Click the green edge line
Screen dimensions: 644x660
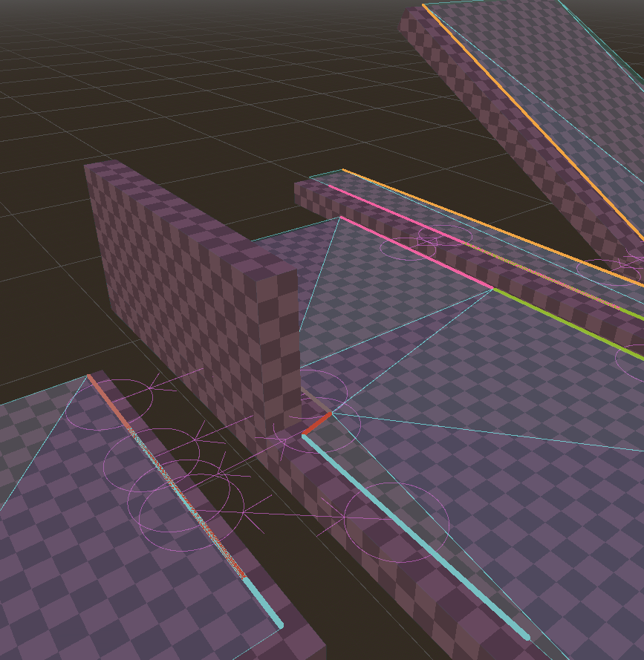(568, 324)
